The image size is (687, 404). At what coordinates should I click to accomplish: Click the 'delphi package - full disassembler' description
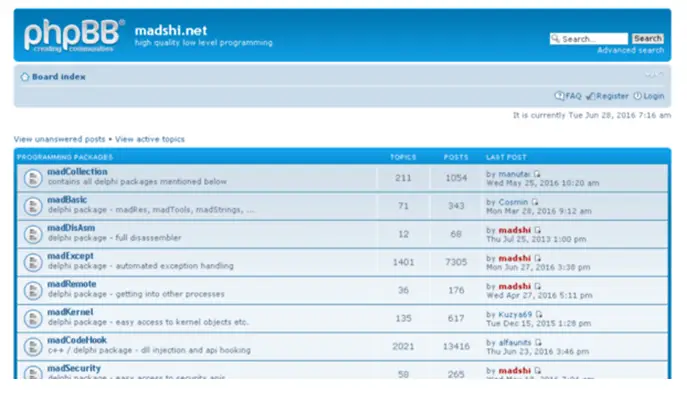pos(114,237)
